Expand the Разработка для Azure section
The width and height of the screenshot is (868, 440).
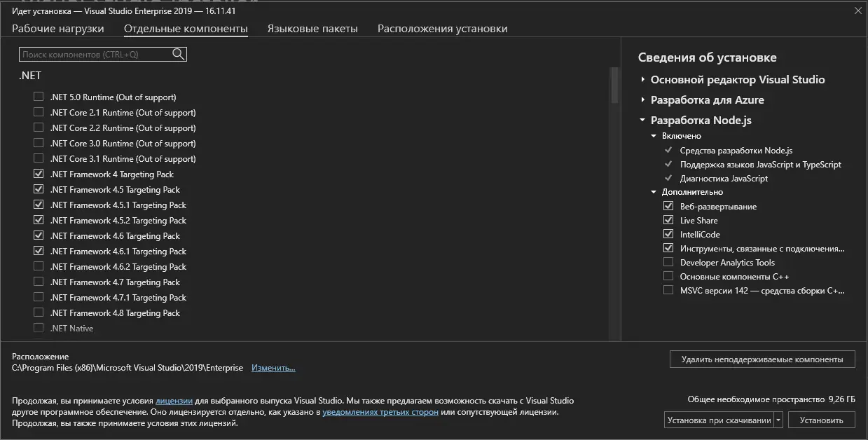(642, 100)
